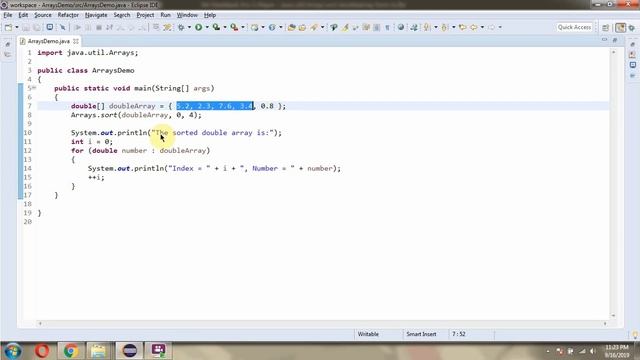Click the Coverage run toolbar icon

(216, 27)
